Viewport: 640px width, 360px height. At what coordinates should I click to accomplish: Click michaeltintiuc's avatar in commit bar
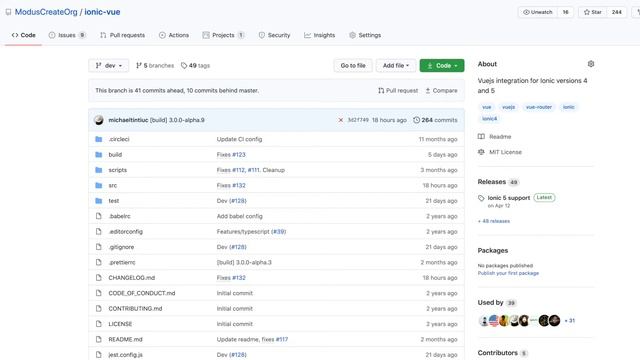(99, 120)
